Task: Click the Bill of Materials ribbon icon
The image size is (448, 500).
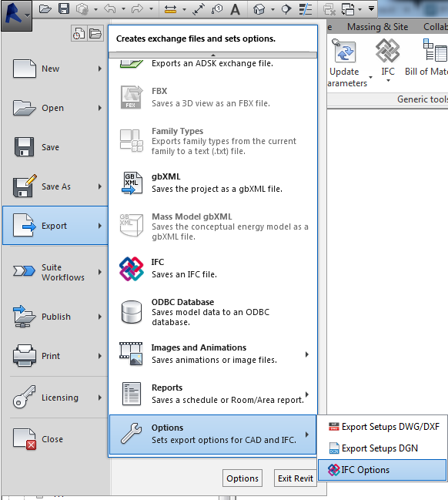Action: 435,50
